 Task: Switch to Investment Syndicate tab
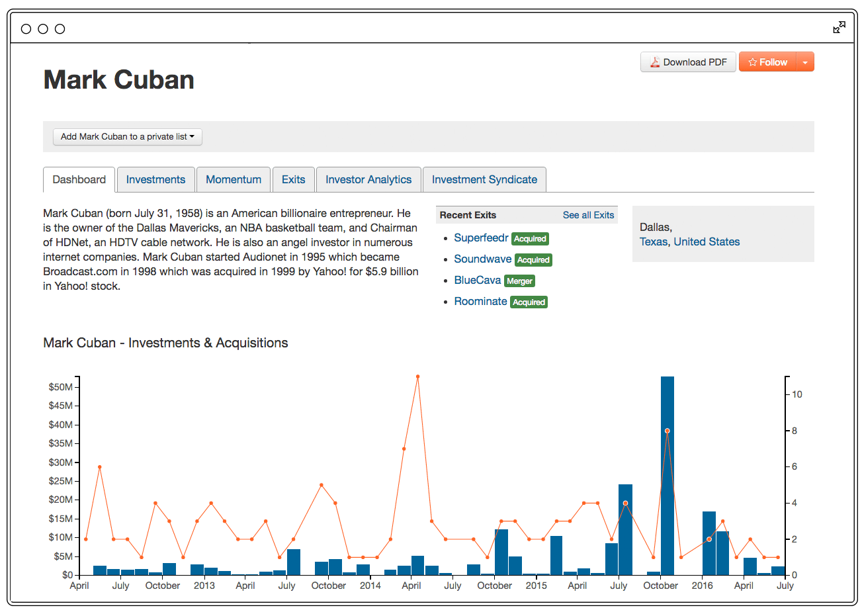tap(484, 180)
